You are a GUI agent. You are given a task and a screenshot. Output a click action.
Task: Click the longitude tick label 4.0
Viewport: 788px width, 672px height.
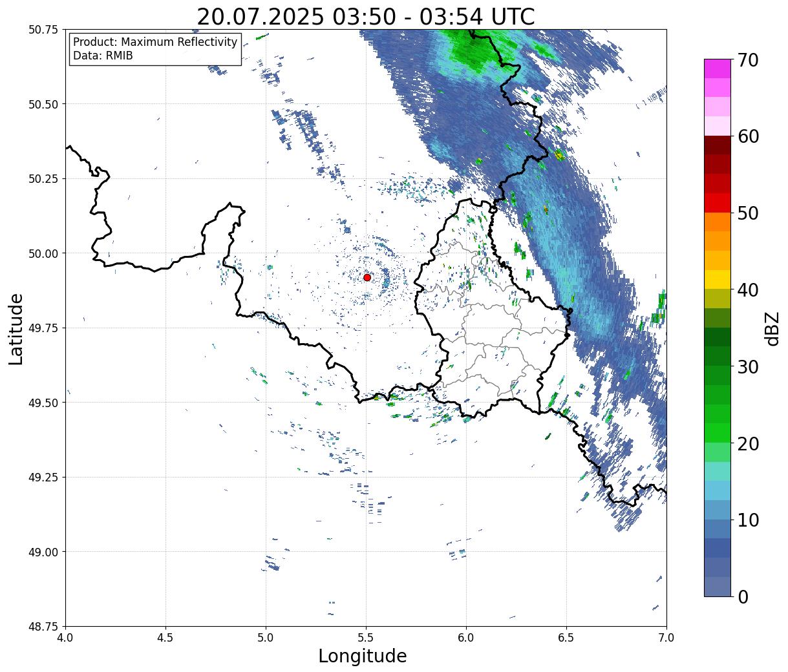pyautogui.click(x=65, y=638)
